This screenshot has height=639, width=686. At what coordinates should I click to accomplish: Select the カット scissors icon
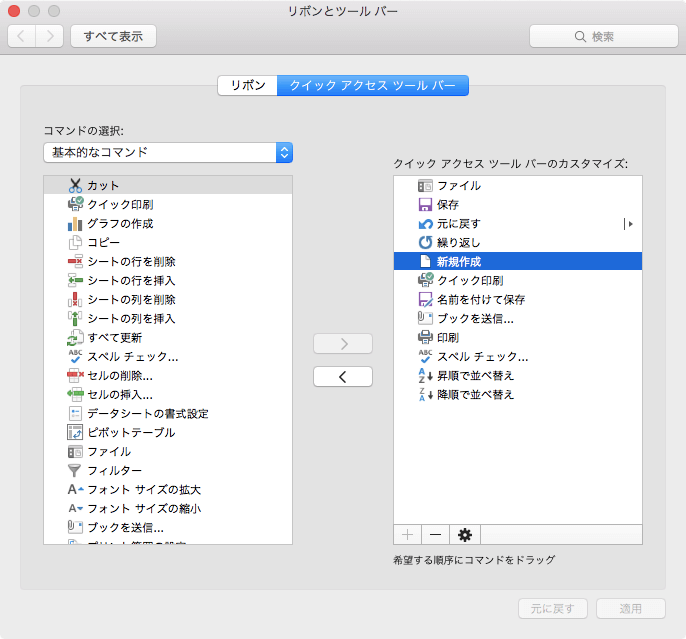(75, 185)
